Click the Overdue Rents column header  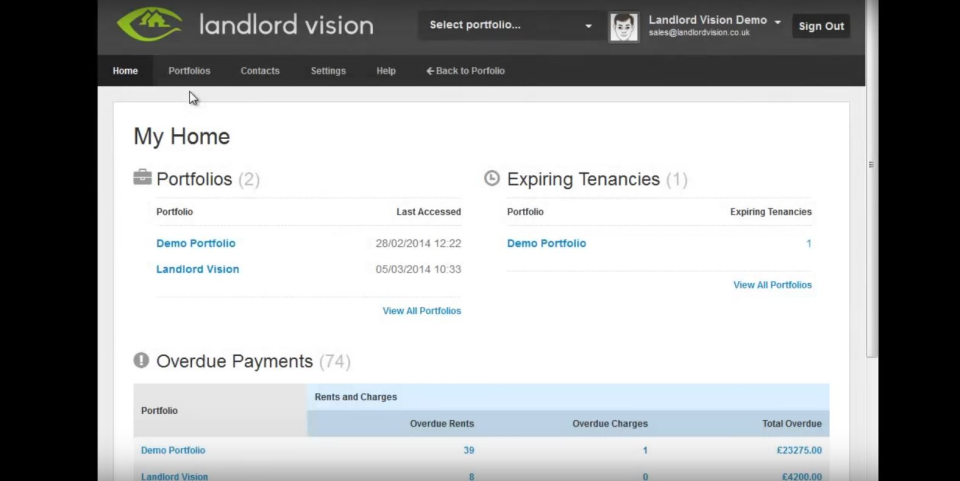click(x=442, y=423)
